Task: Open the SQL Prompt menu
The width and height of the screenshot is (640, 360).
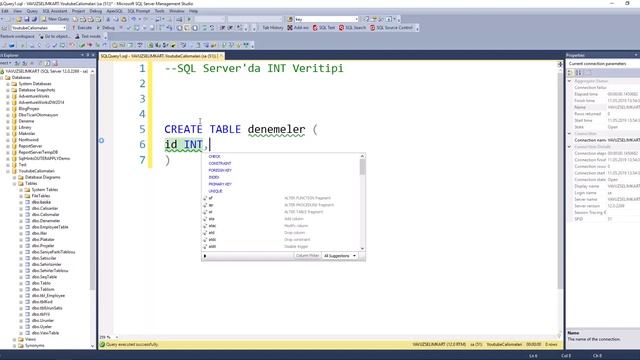Action: coord(139,11)
